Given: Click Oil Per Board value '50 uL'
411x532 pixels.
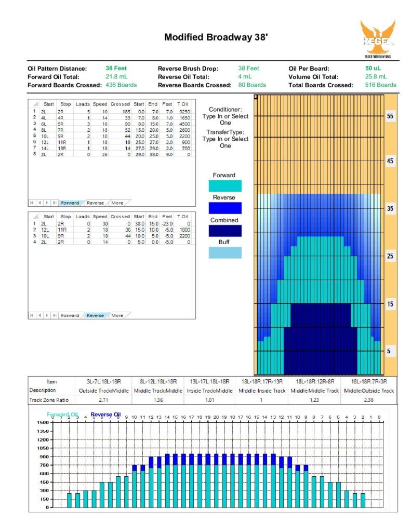Looking at the screenshot, I should pos(373,68).
